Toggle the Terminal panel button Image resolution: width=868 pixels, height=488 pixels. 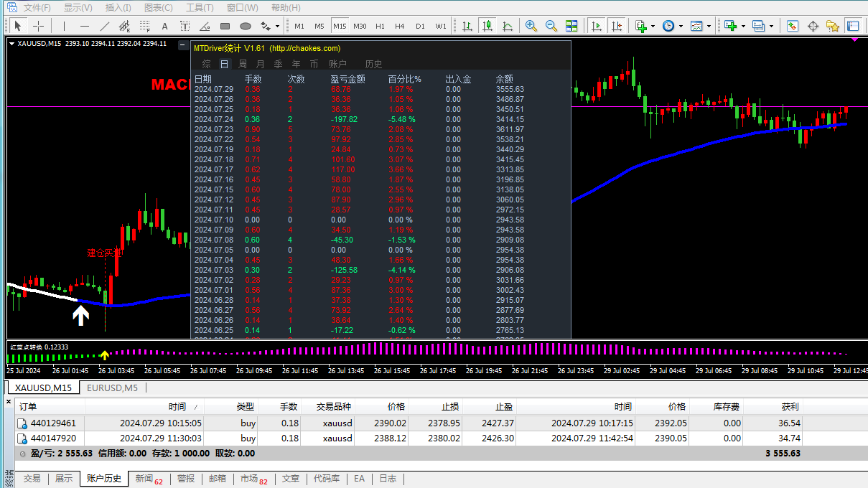[x=853, y=26]
